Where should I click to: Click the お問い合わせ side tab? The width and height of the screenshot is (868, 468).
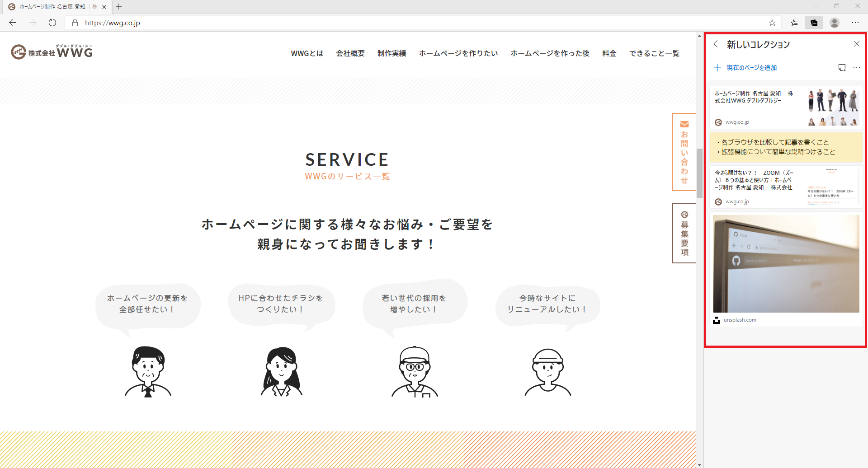click(684, 152)
